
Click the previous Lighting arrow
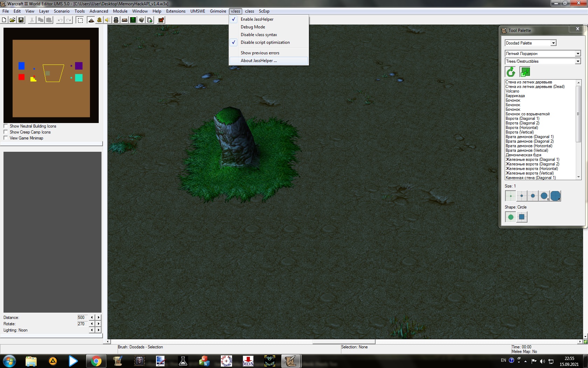[92, 330]
